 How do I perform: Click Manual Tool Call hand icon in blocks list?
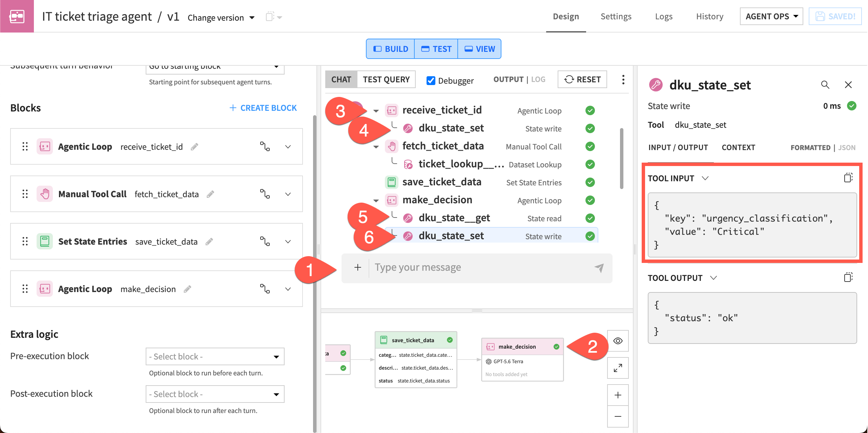pyautogui.click(x=45, y=194)
